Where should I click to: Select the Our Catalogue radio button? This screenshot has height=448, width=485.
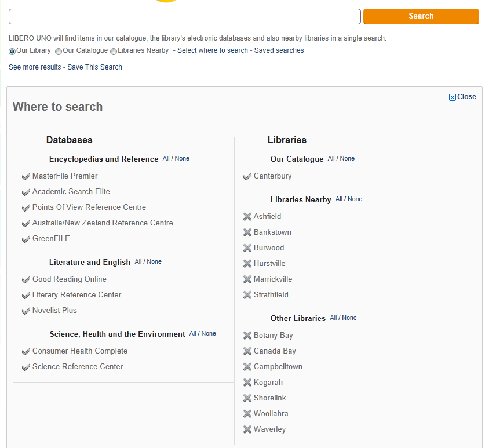click(59, 52)
